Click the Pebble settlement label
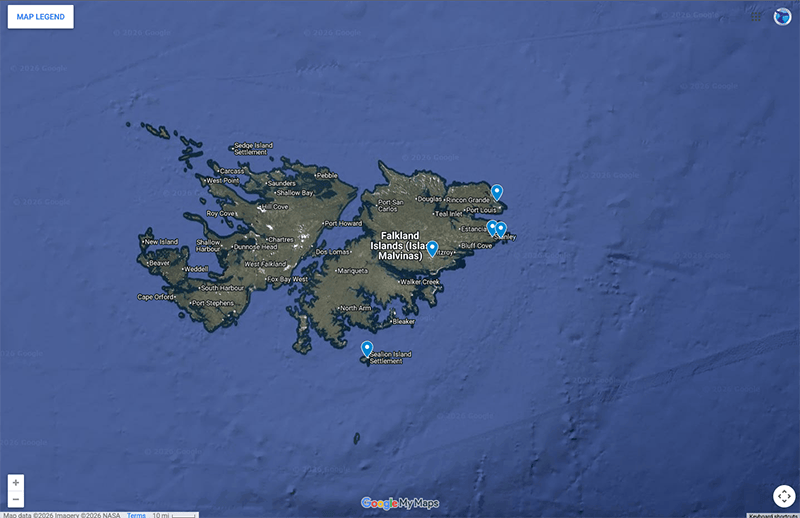The width and height of the screenshot is (800, 518). [x=326, y=175]
